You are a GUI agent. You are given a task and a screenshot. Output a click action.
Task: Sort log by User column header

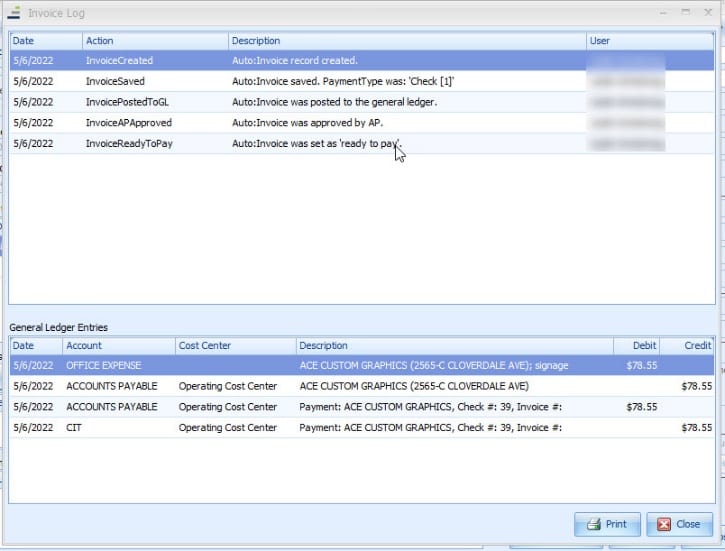pos(650,41)
